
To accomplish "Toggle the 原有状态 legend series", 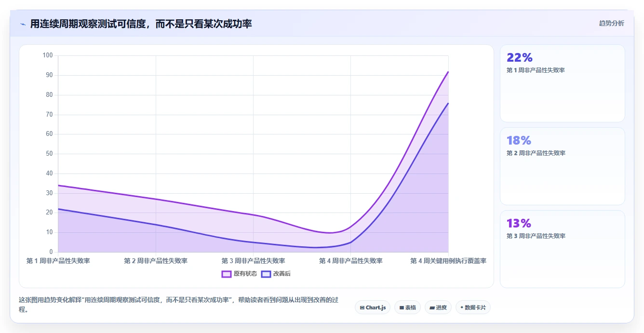I will (x=239, y=274).
